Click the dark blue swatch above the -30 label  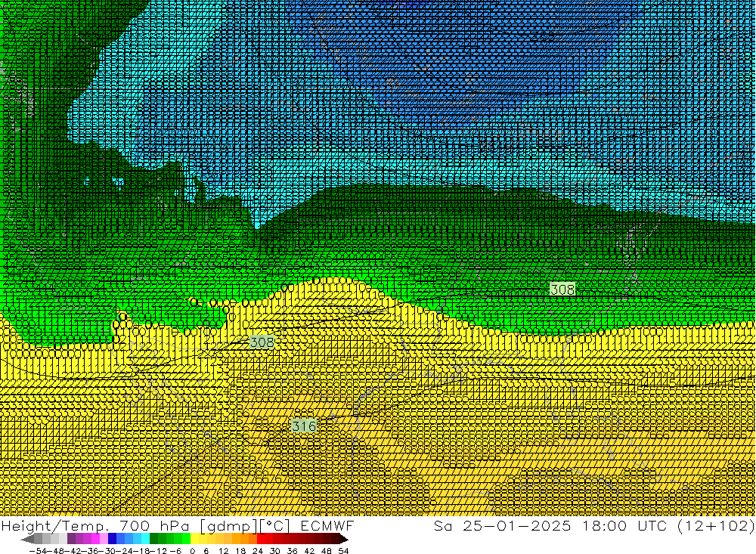(x=113, y=539)
